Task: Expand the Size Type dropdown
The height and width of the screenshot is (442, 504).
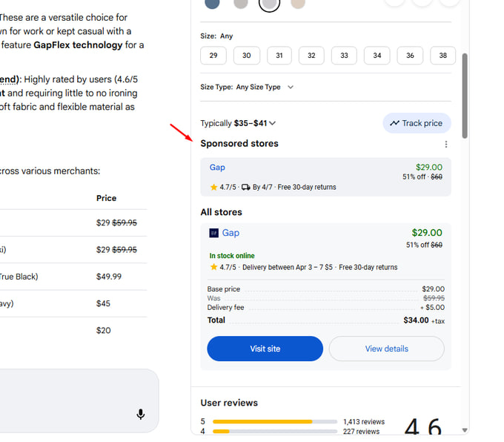Action: click(x=291, y=87)
